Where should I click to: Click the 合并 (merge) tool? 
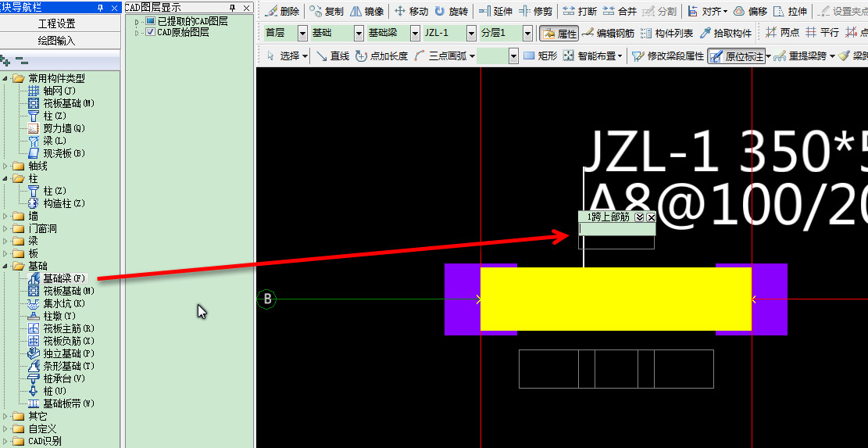[x=620, y=12]
